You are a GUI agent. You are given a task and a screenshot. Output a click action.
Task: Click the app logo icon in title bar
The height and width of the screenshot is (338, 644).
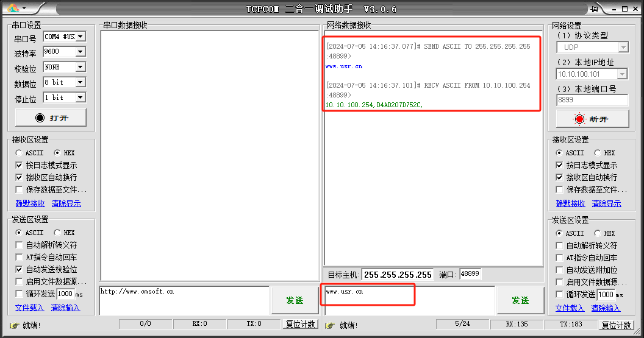click(x=13, y=9)
